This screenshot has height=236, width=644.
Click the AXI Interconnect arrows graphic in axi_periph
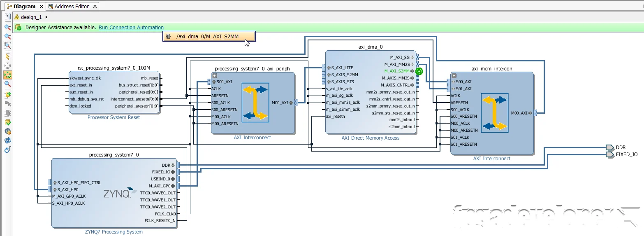coord(255,102)
